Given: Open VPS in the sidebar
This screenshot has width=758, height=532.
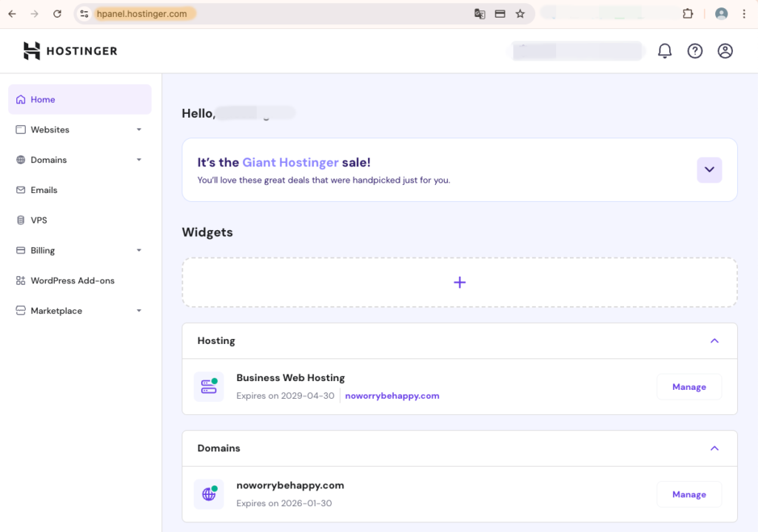Looking at the screenshot, I should pyautogui.click(x=80, y=220).
